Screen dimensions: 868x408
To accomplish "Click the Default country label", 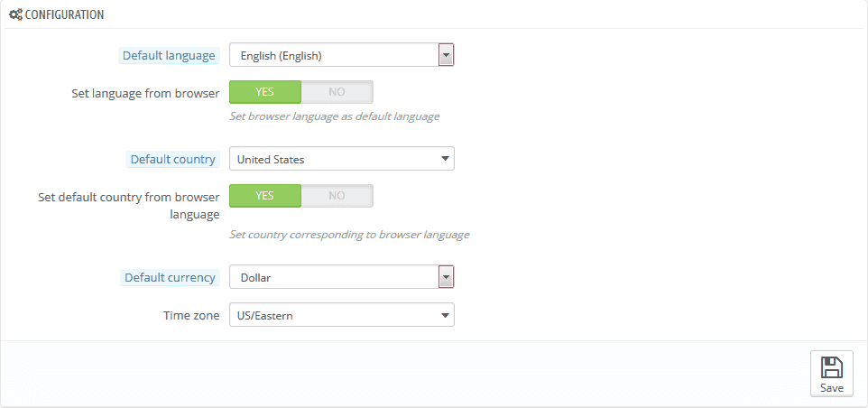I will click(x=172, y=160).
